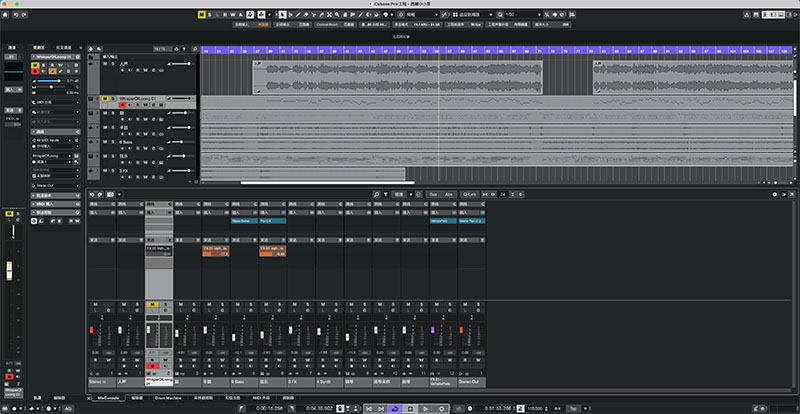This screenshot has height=414, width=800.
Task: Click the first 人声 audio clip in arrangement
Action: pyautogui.click(x=397, y=77)
